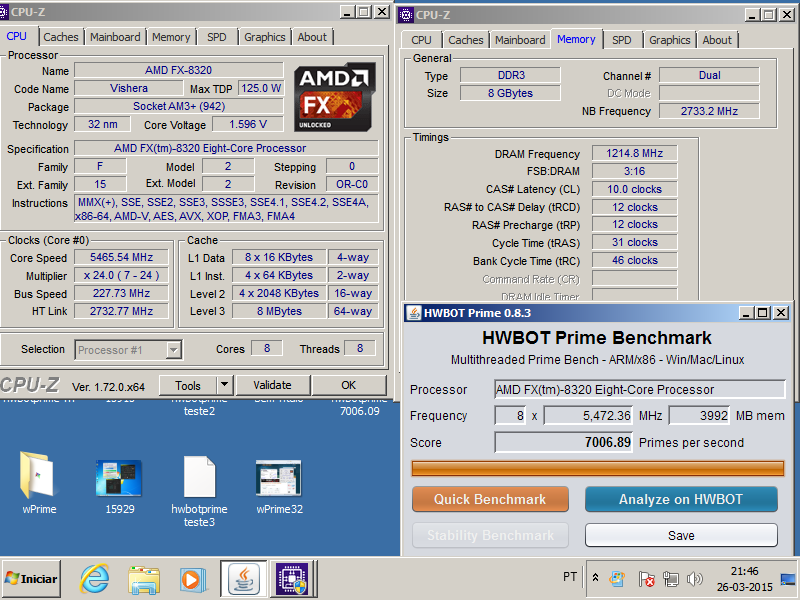
Task: Click the PT language indicator
Action: (x=570, y=577)
